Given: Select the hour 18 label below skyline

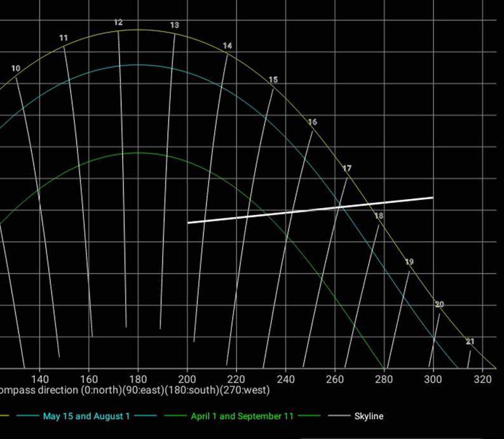Looking at the screenshot, I should [379, 216].
